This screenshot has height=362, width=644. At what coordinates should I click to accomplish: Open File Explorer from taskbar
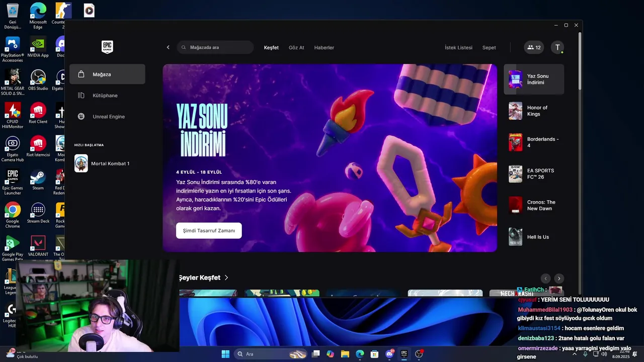(345, 354)
